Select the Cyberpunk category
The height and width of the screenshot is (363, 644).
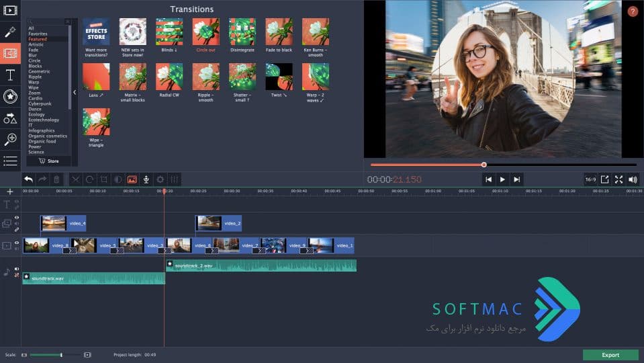click(x=40, y=104)
